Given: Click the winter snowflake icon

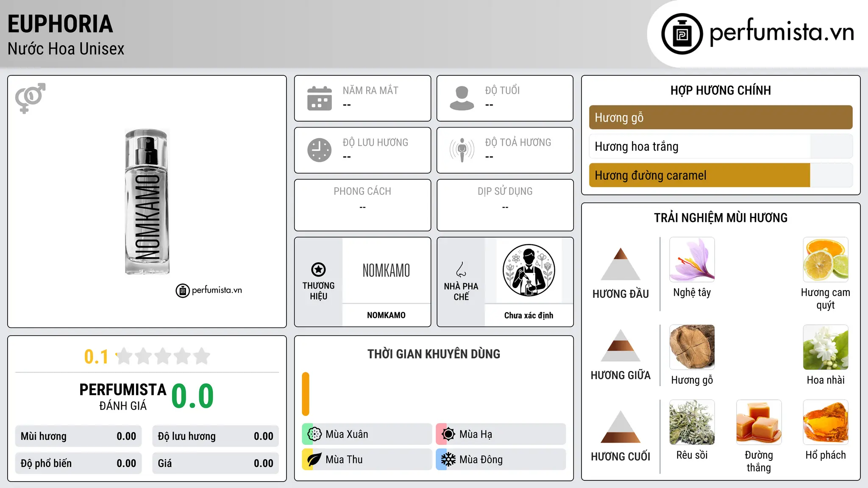Looking at the screenshot, I should 448,460.
